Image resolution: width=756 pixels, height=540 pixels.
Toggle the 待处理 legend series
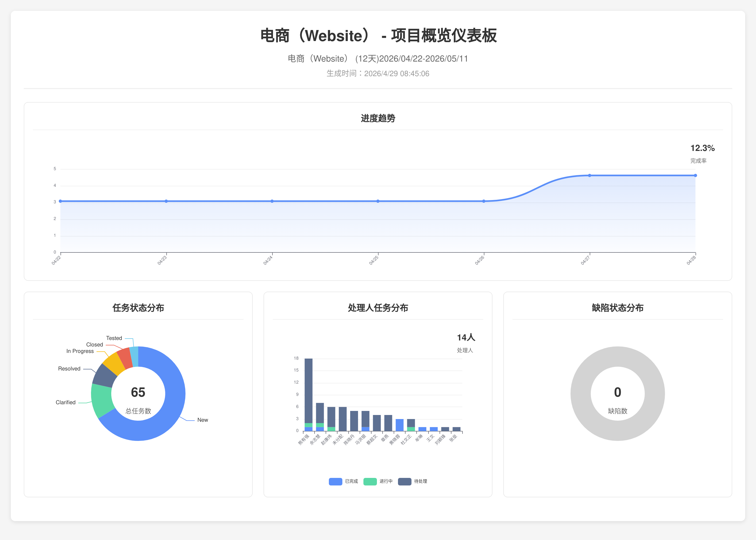(x=405, y=481)
